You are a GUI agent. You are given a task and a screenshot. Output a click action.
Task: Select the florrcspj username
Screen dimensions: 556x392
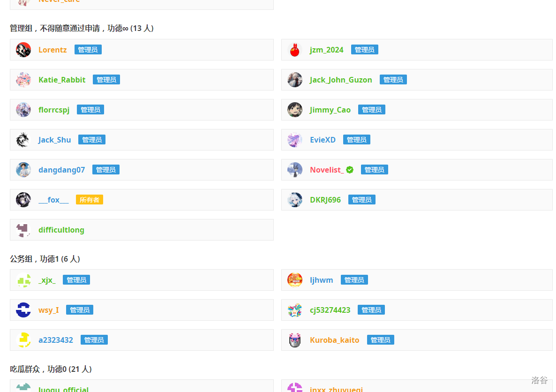pos(54,110)
